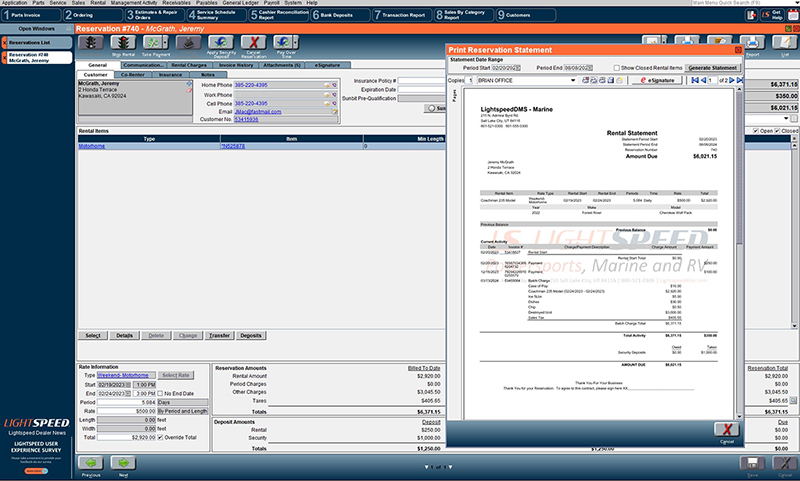Image resolution: width=800 pixels, height=481 pixels.
Task: Switch to Communication tab
Action: (x=143, y=65)
